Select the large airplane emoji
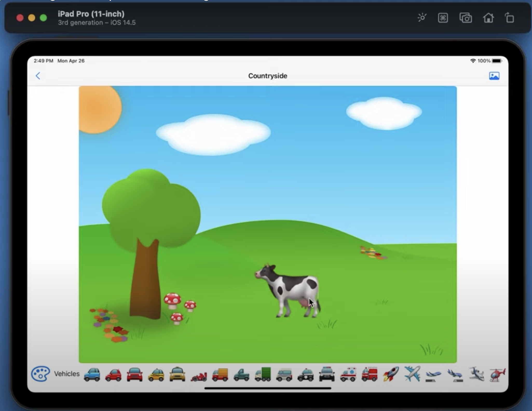This screenshot has height=411, width=532. (412, 374)
